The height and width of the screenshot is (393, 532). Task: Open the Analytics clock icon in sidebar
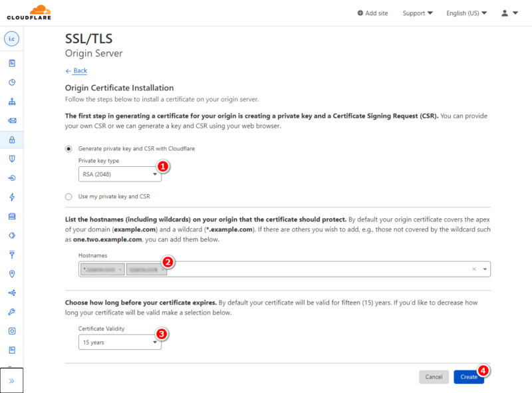point(12,82)
